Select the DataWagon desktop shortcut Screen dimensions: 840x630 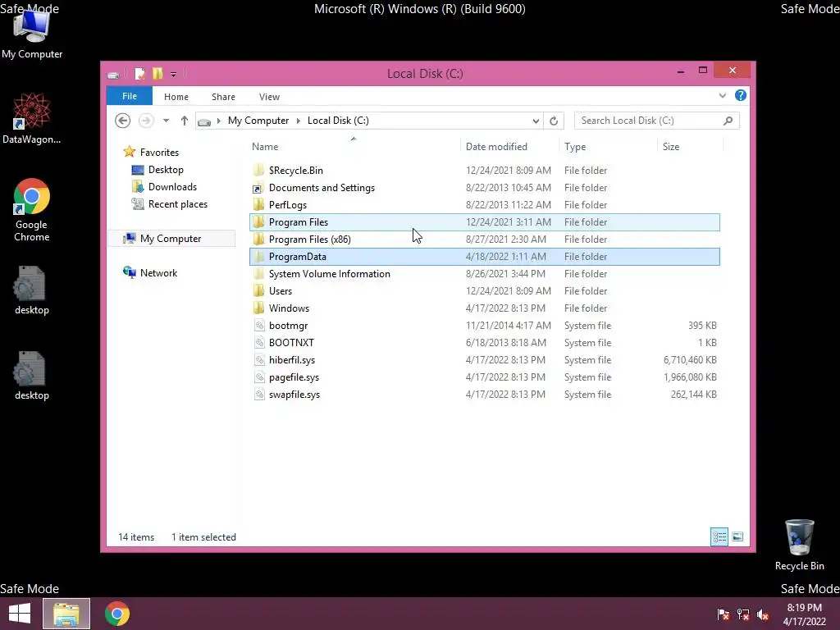32,118
